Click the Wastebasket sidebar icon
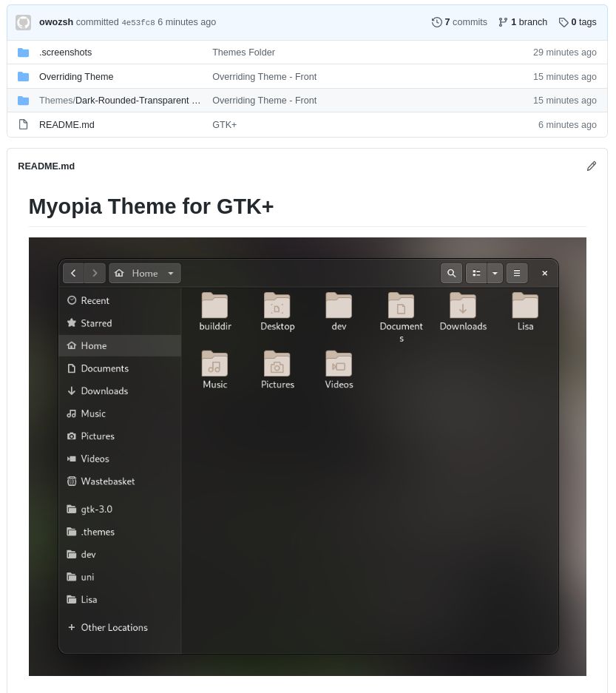The width and height of the screenshot is (616, 693). click(x=72, y=481)
